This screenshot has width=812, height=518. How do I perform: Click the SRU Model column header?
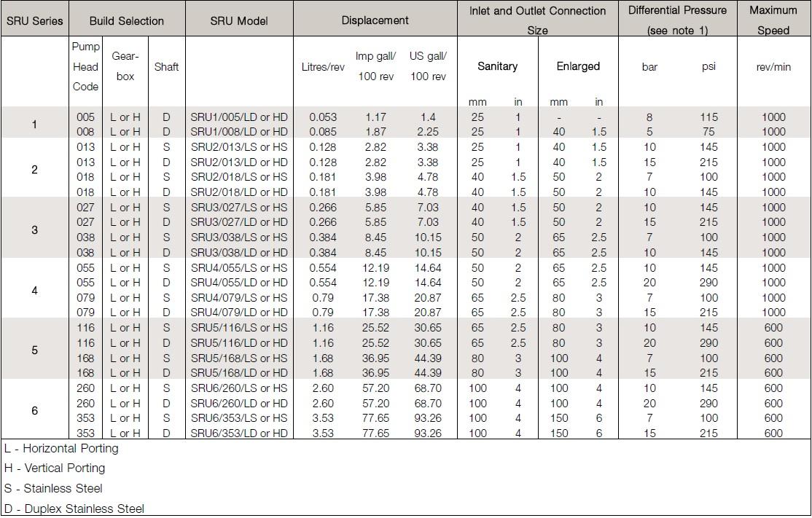pos(239,21)
